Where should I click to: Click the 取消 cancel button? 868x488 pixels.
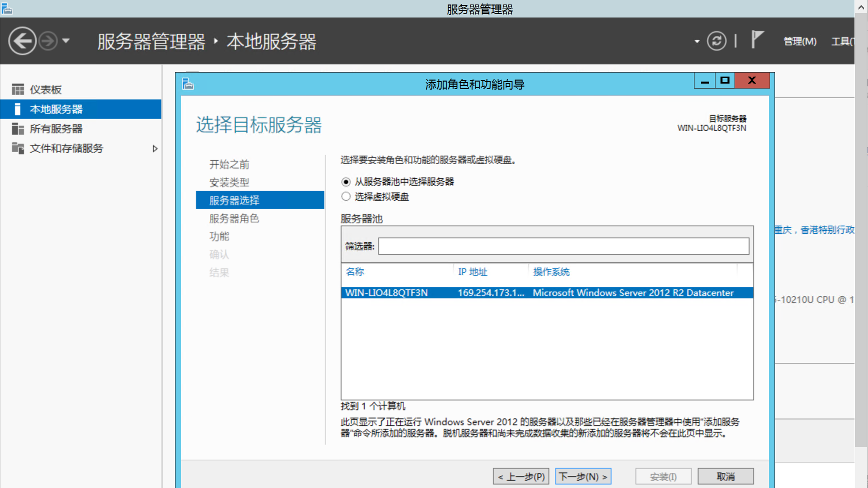(x=725, y=476)
